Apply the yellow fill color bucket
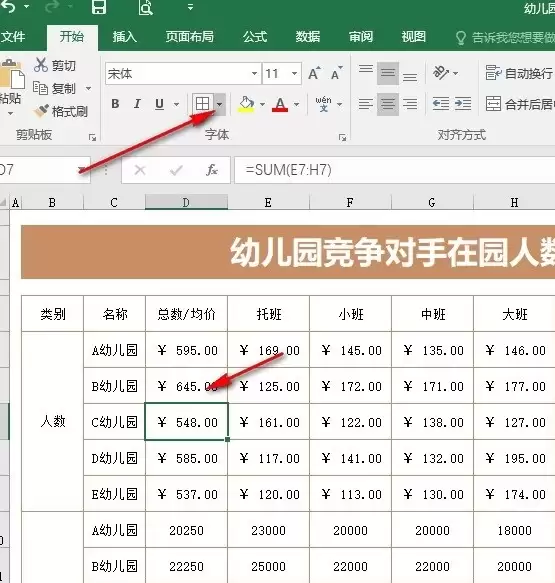This screenshot has width=555, height=583. pos(246,104)
